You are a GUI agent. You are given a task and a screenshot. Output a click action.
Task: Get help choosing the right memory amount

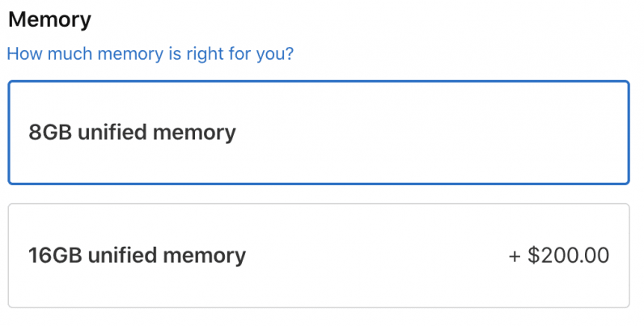coord(150,55)
